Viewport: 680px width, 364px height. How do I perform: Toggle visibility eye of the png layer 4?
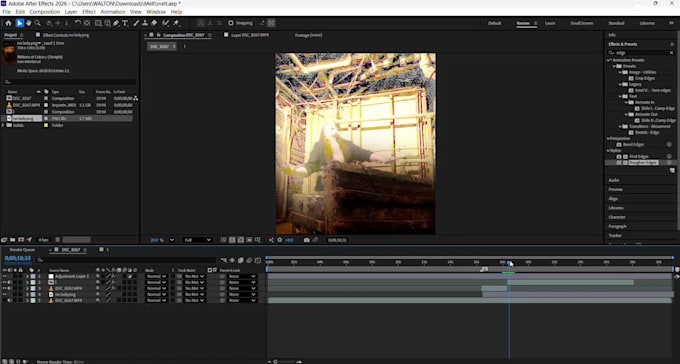(5, 294)
